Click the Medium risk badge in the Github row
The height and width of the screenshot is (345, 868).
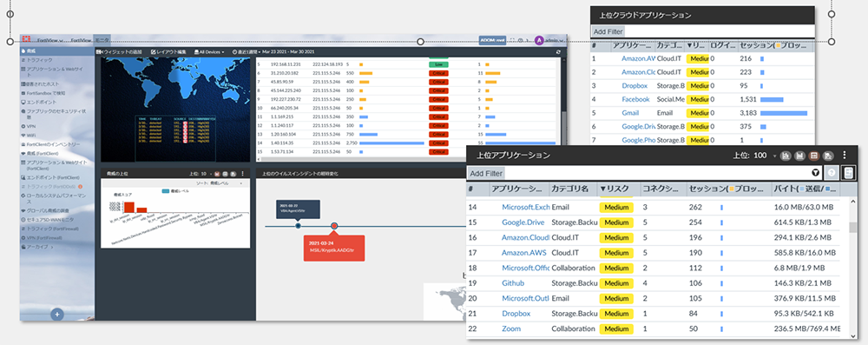(616, 283)
